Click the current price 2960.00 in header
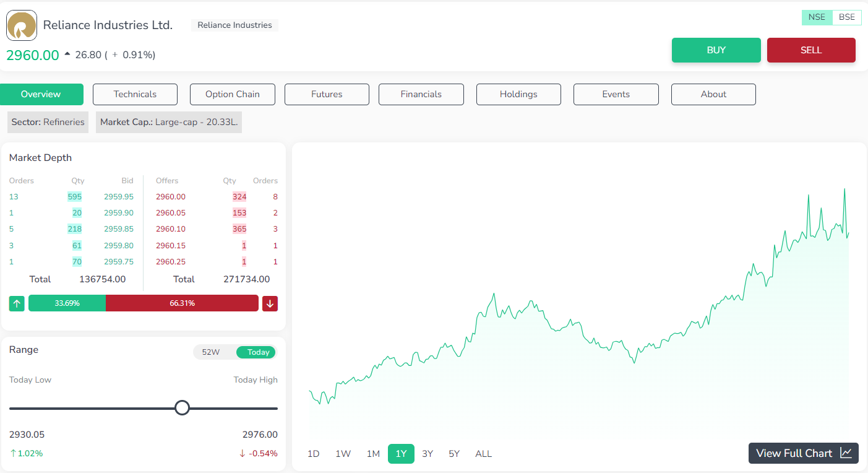Viewport: 868px width, 473px height. pos(33,55)
